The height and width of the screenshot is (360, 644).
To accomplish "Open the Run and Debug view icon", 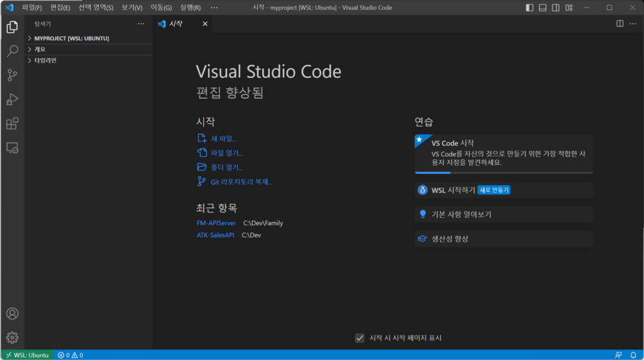I will [x=13, y=99].
